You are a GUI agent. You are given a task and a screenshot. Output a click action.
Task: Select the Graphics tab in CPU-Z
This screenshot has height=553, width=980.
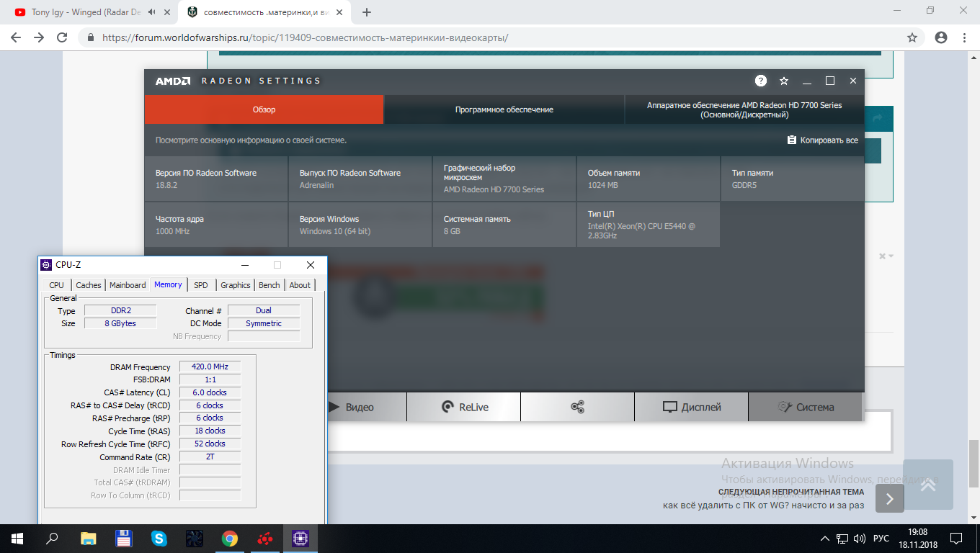(236, 285)
